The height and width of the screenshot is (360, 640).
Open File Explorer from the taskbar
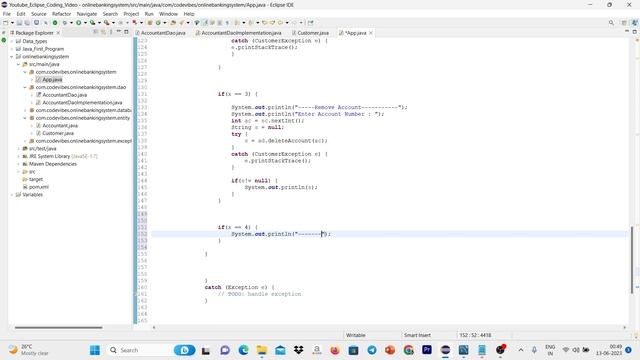[262, 350]
